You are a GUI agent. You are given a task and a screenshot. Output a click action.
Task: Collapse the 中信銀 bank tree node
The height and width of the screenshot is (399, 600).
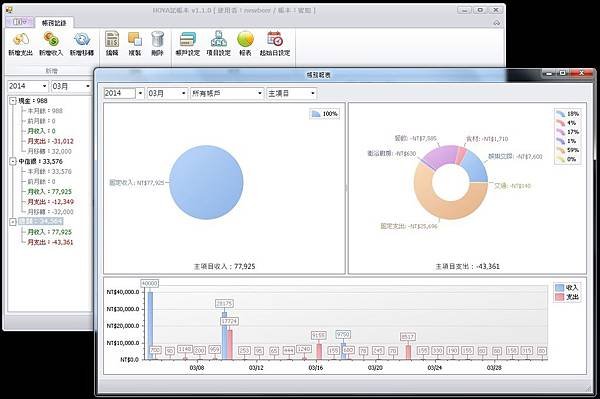pyautogui.click(x=13, y=161)
